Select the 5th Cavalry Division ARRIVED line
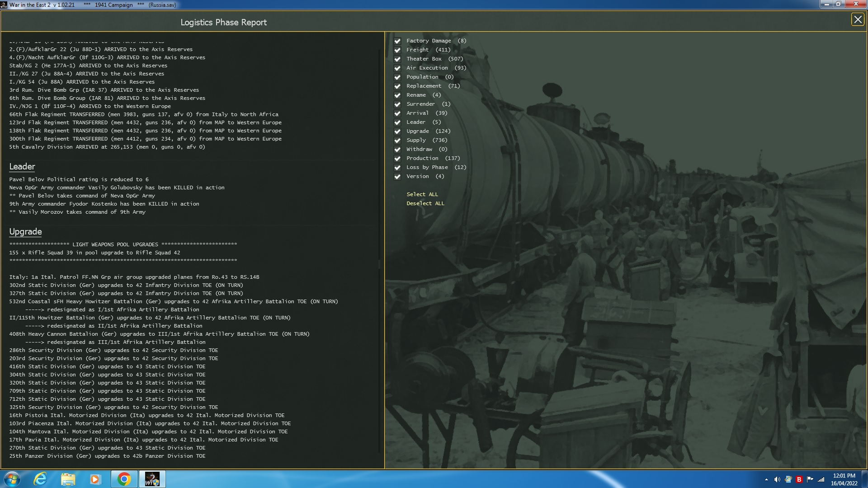 coord(107,147)
